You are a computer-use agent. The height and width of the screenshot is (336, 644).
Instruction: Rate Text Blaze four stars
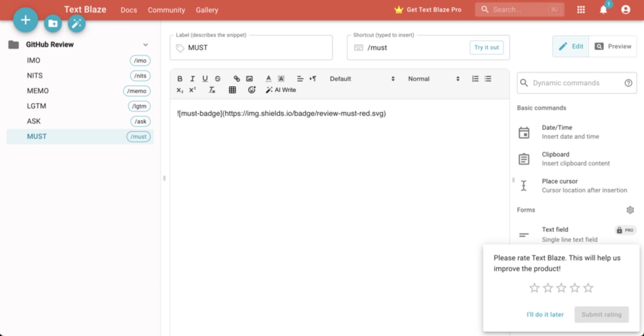tap(575, 288)
